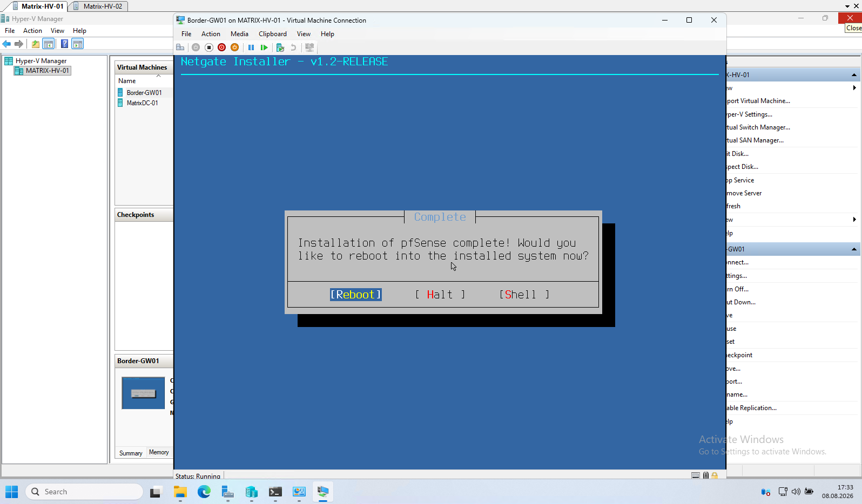Click the taskbar Search box

point(84,492)
